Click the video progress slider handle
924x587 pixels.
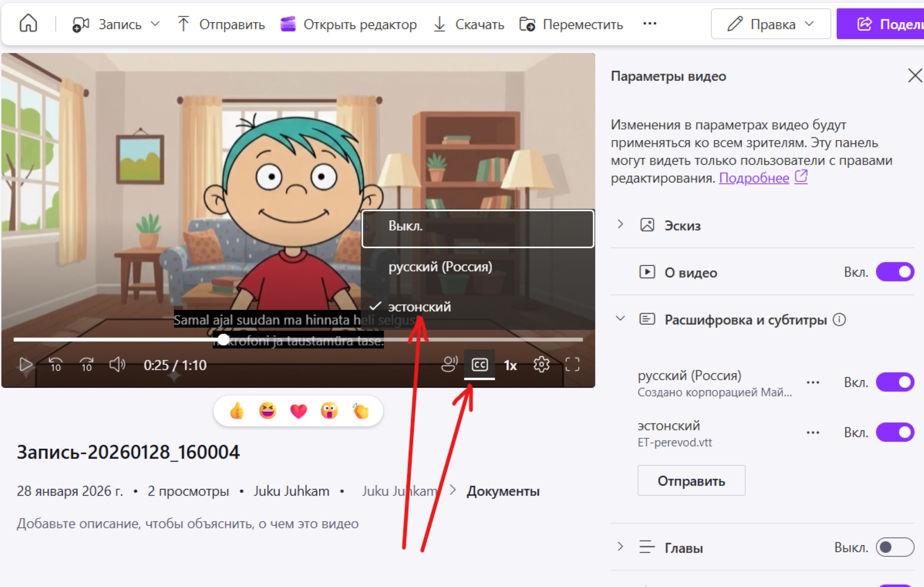pos(223,339)
